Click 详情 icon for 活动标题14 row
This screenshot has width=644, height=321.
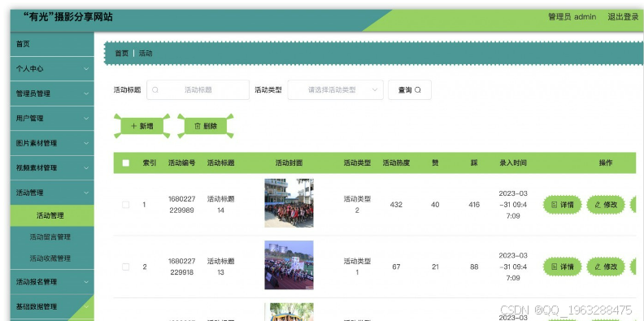click(554, 205)
